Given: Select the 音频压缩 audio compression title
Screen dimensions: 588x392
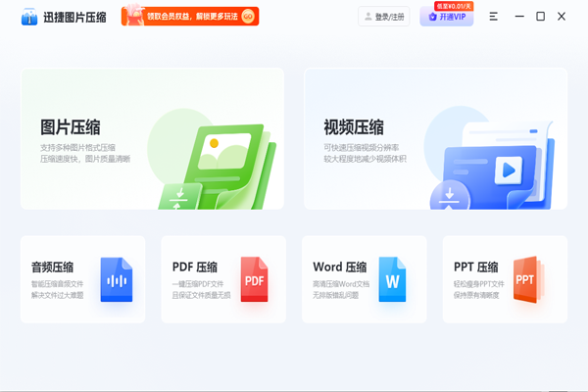Looking at the screenshot, I should (x=52, y=267).
